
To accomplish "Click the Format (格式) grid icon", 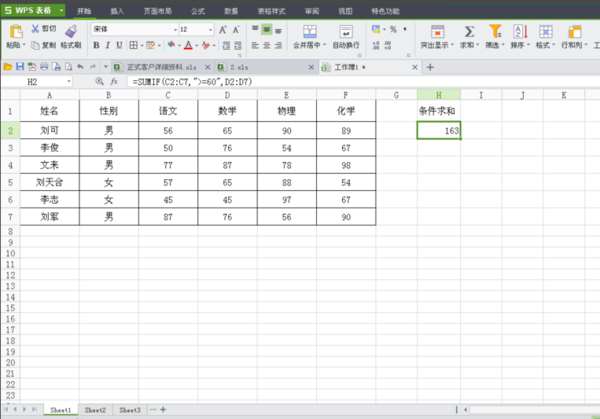I will (545, 31).
